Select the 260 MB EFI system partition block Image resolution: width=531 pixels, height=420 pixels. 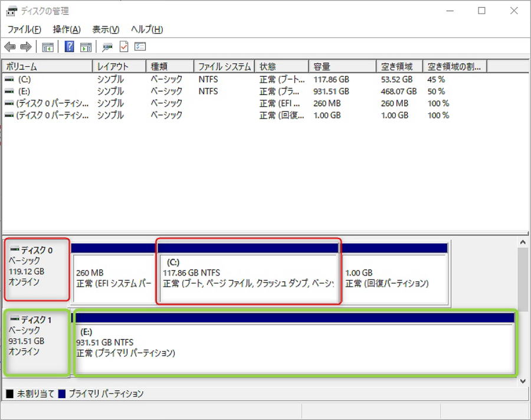(x=114, y=273)
